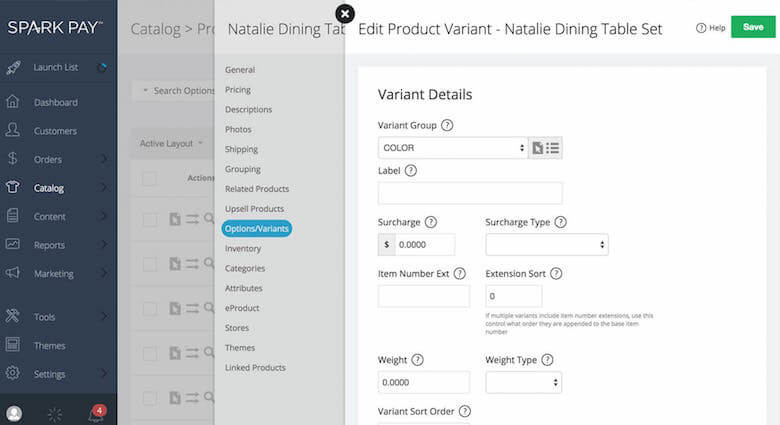Click the rocket Launch List icon
780x425 pixels.
pos(13,68)
